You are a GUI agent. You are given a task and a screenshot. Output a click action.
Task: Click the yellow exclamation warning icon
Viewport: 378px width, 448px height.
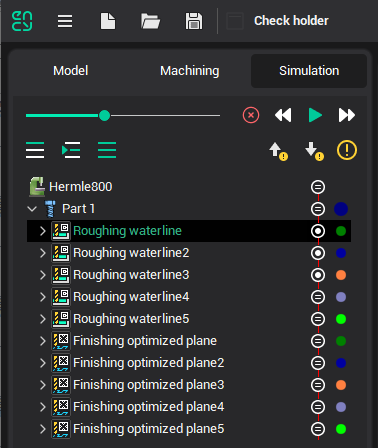point(347,150)
